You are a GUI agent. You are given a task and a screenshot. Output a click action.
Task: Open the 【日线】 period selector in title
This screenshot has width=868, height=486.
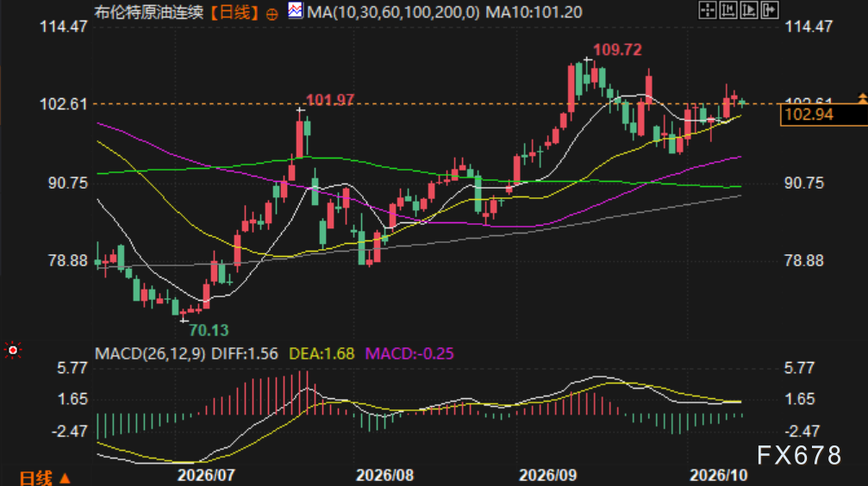pos(234,12)
